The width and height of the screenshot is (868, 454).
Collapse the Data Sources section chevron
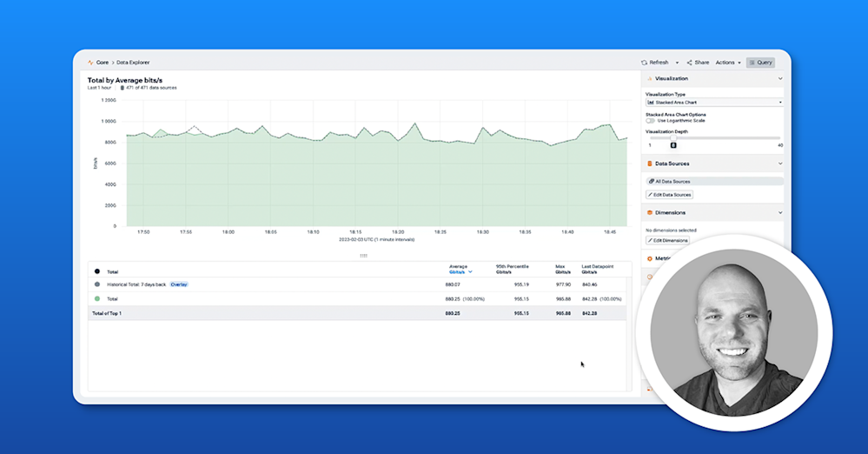[x=780, y=164]
